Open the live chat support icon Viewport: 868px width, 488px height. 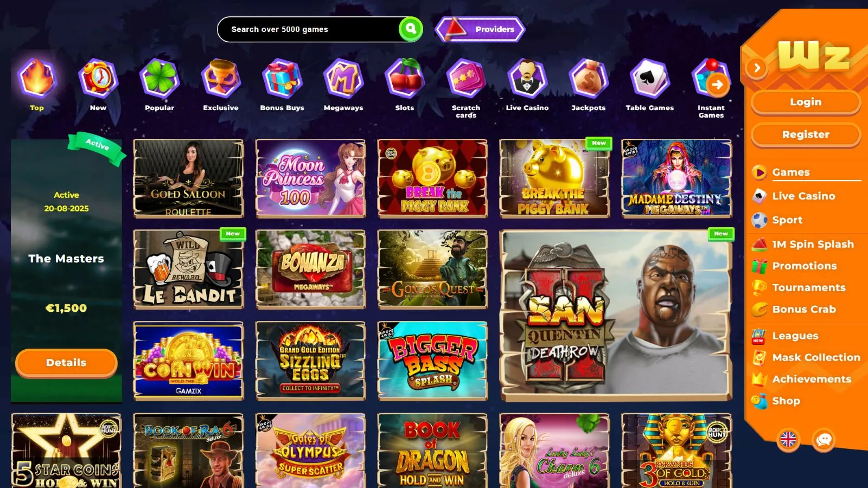click(824, 439)
